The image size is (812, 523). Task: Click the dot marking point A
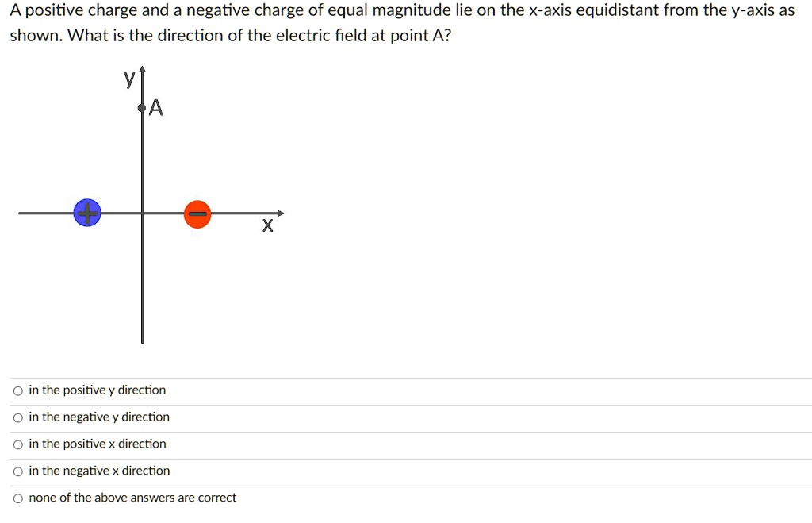tap(141, 107)
